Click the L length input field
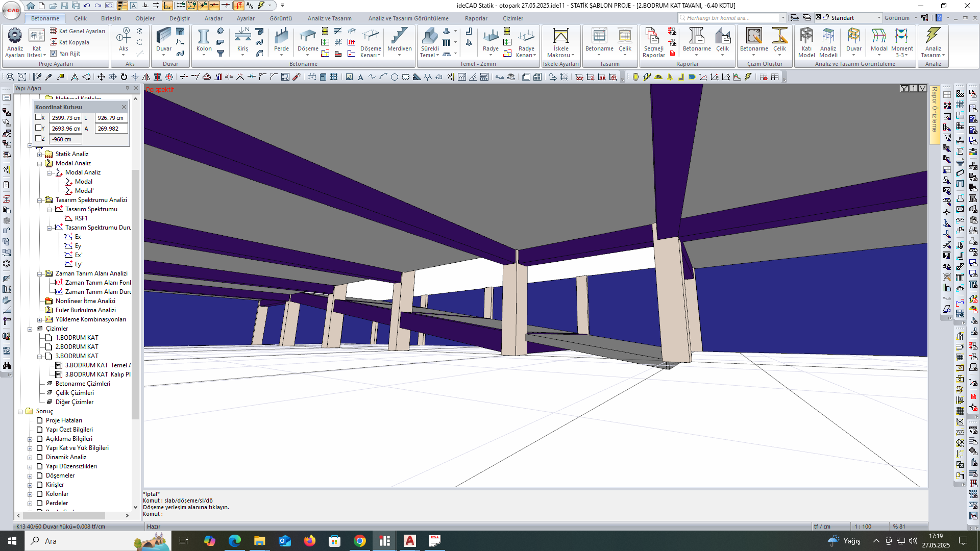This screenshot has width=980, height=551. (x=111, y=118)
